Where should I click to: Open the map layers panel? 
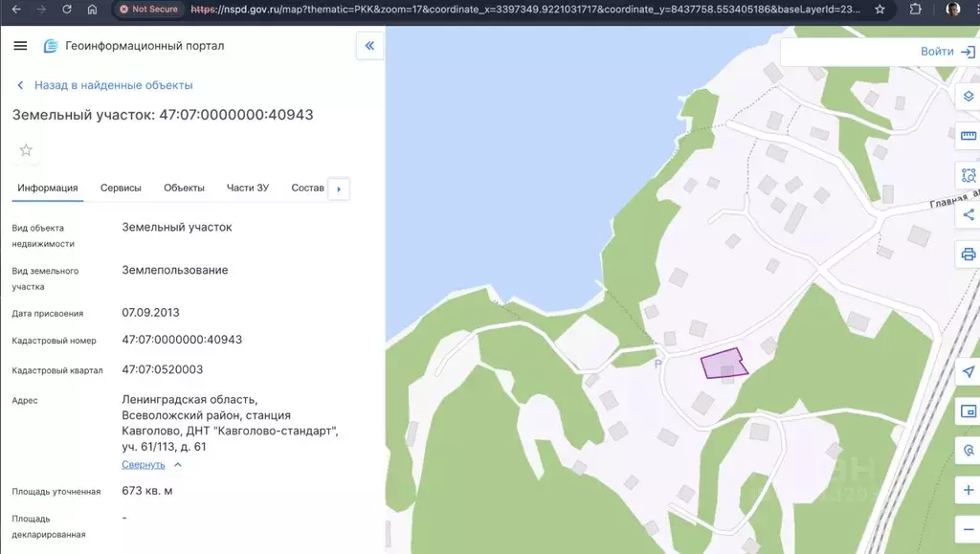click(x=968, y=97)
